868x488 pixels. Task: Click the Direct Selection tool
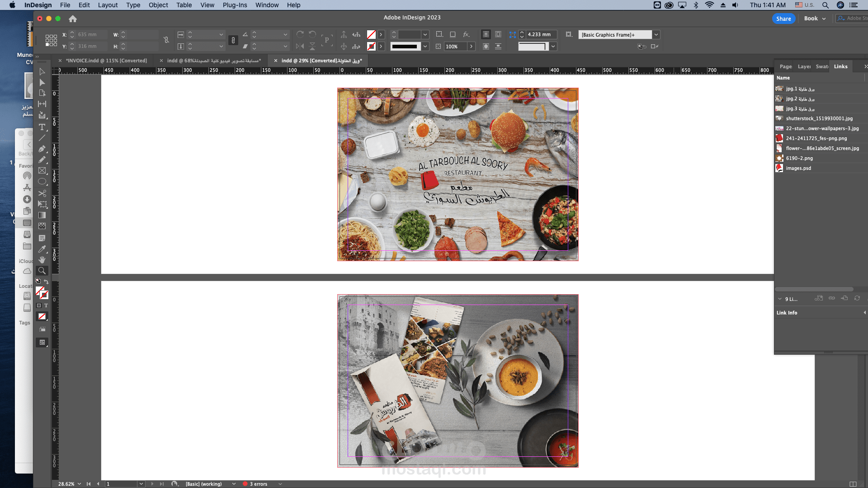42,83
